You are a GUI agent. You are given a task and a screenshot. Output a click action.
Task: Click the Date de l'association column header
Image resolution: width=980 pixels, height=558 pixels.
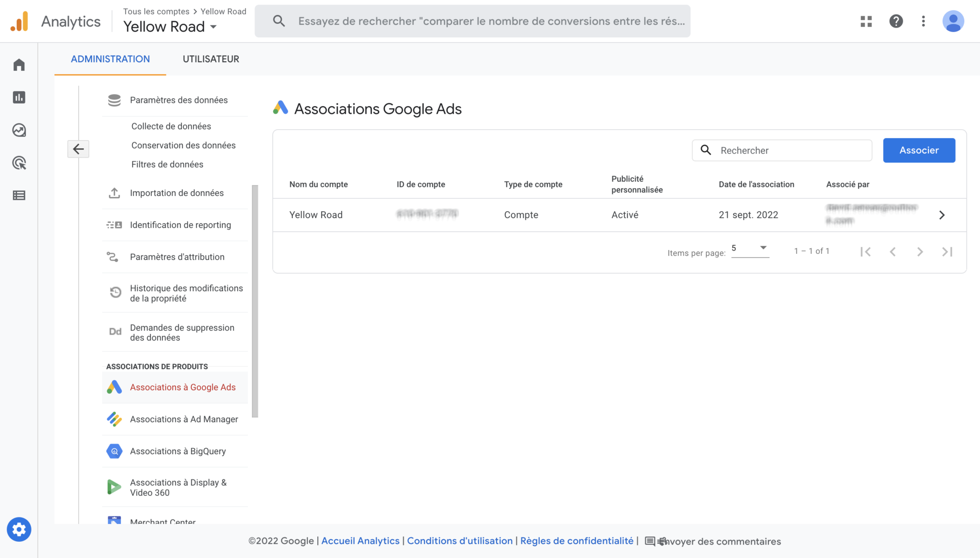tap(756, 185)
